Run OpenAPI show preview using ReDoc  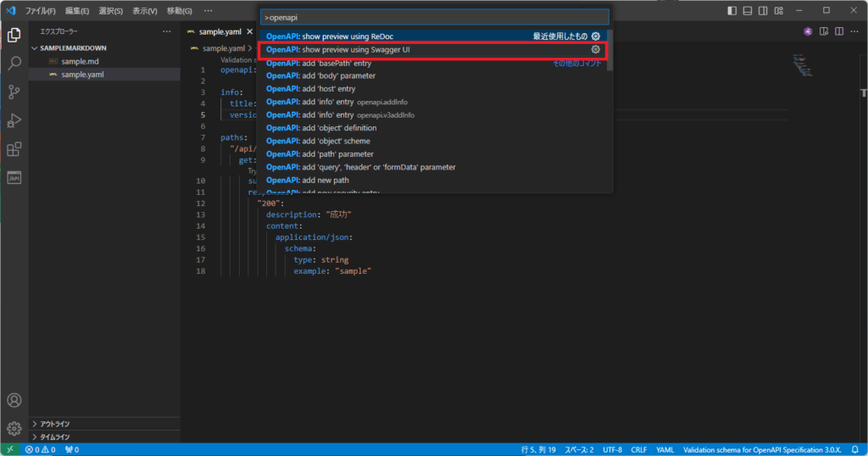pos(433,36)
